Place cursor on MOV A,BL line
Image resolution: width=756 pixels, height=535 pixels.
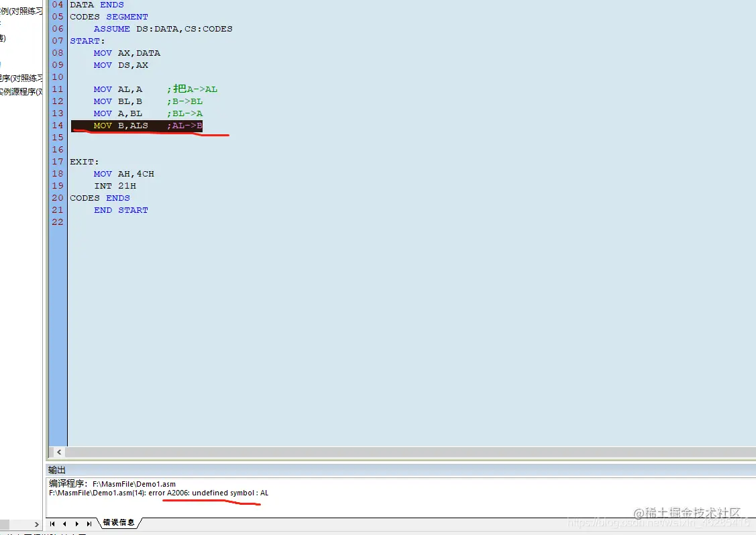[117, 113]
